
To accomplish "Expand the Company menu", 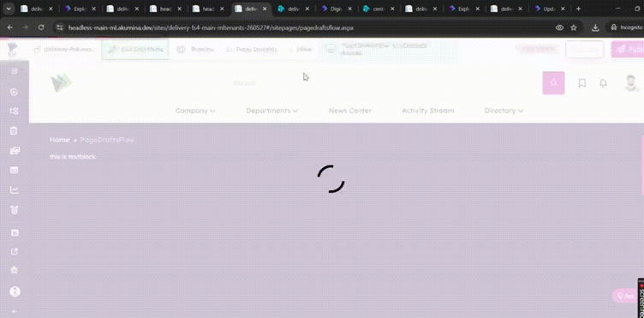I will tap(195, 111).
